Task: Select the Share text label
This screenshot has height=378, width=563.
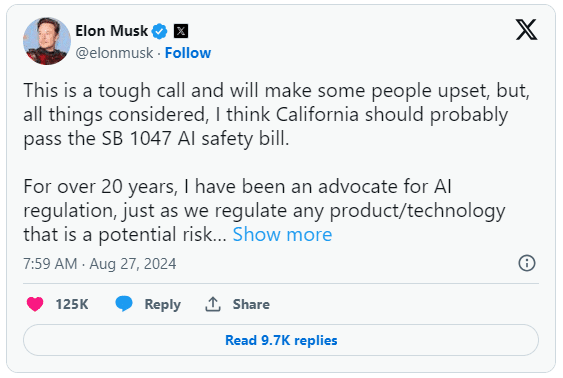Action: click(251, 304)
